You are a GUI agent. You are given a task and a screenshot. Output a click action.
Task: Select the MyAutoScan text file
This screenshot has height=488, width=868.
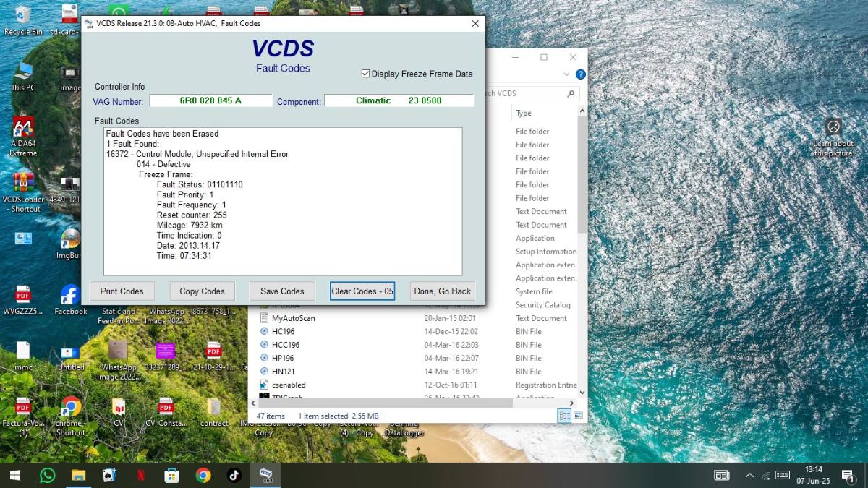pyautogui.click(x=293, y=318)
